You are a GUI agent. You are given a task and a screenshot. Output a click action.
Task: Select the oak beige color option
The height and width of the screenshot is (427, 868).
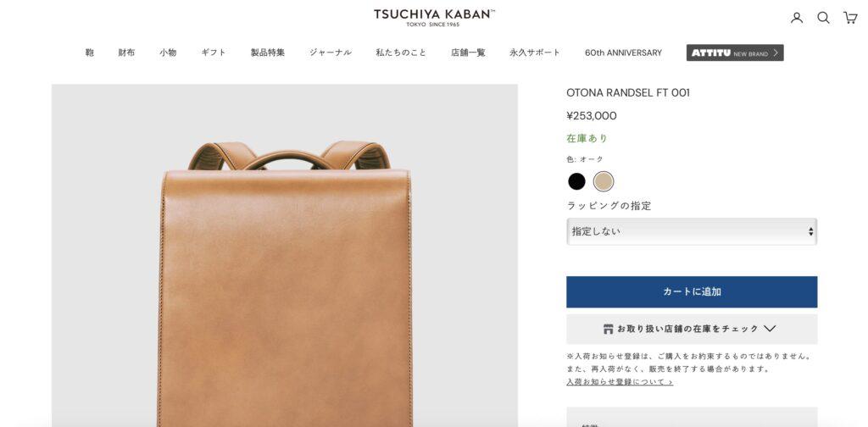pyautogui.click(x=604, y=181)
